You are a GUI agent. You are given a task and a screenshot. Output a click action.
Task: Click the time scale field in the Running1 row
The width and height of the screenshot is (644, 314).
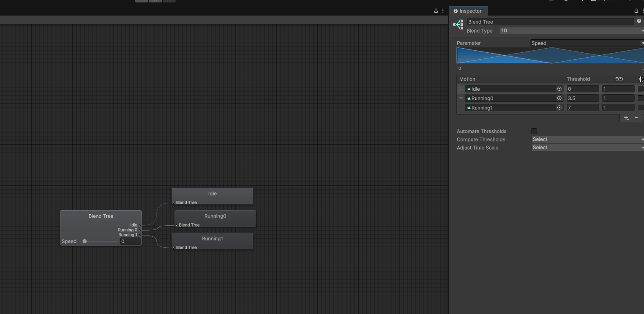click(x=618, y=108)
